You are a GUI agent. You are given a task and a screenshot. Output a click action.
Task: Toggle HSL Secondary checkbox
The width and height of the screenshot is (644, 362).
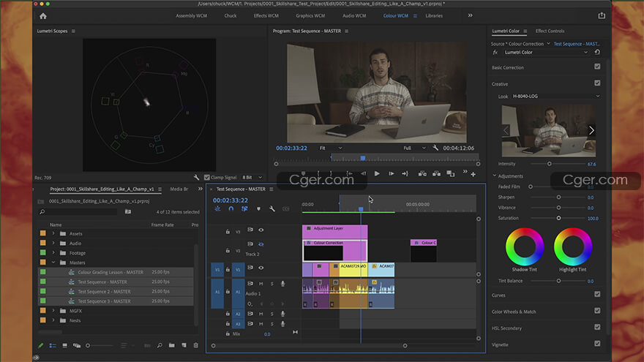[x=597, y=327]
